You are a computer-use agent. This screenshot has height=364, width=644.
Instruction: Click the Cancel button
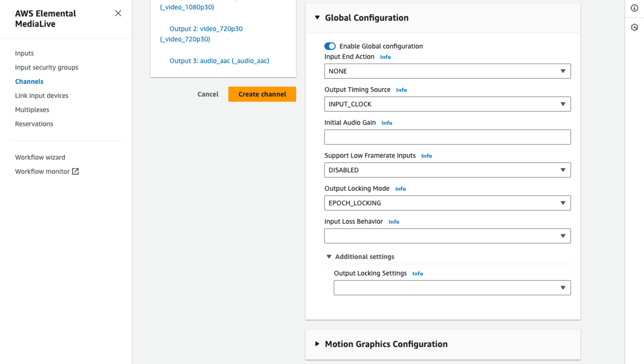(x=208, y=94)
